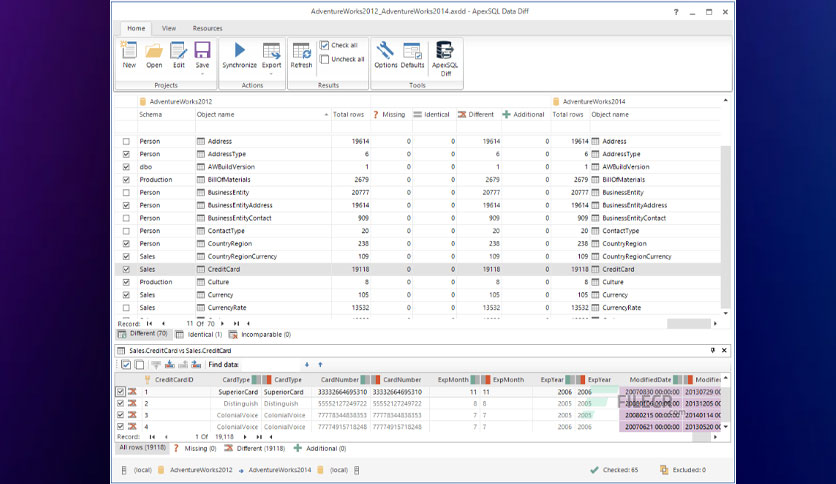Switch to the Home ribbon tab
Screen dimensions: 836x484
point(136,28)
